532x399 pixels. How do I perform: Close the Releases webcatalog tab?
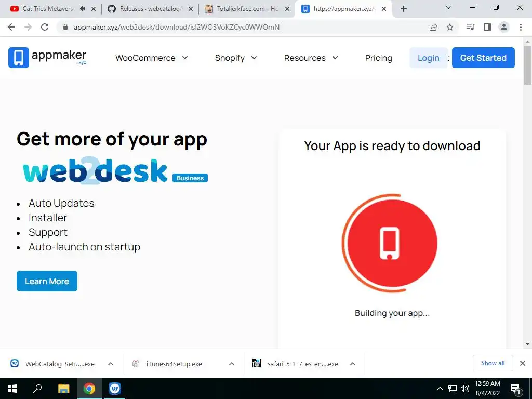191,9
